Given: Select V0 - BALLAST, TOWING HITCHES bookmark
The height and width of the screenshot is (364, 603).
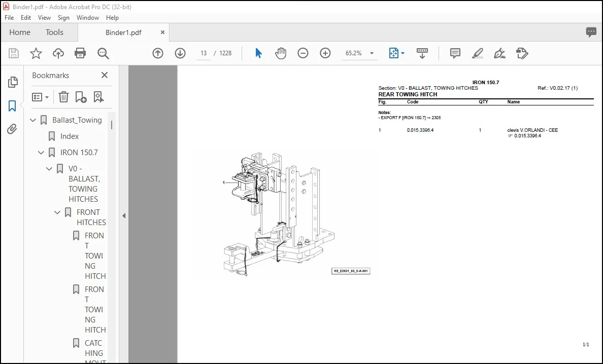Looking at the screenshot, I should 84,184.
